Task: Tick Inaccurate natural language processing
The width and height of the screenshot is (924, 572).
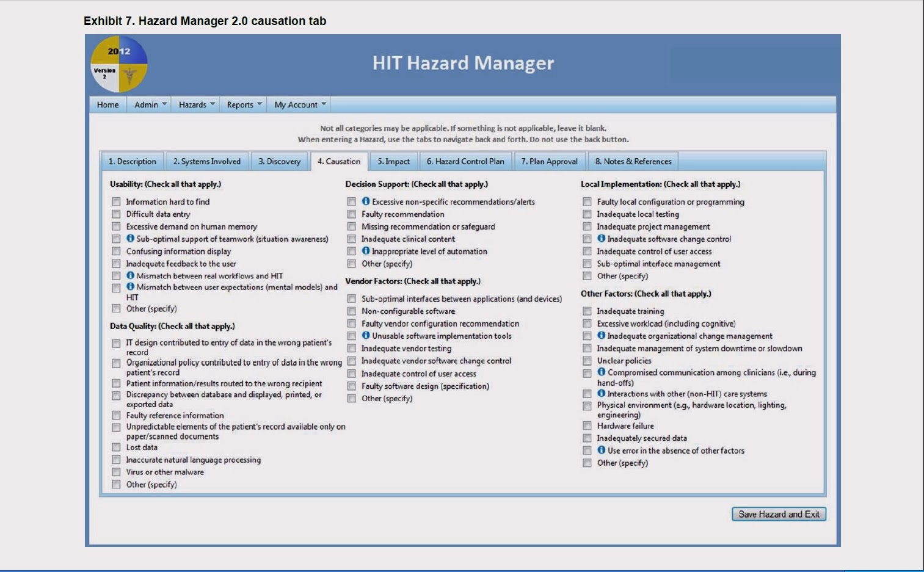Action: click(116, 460)
